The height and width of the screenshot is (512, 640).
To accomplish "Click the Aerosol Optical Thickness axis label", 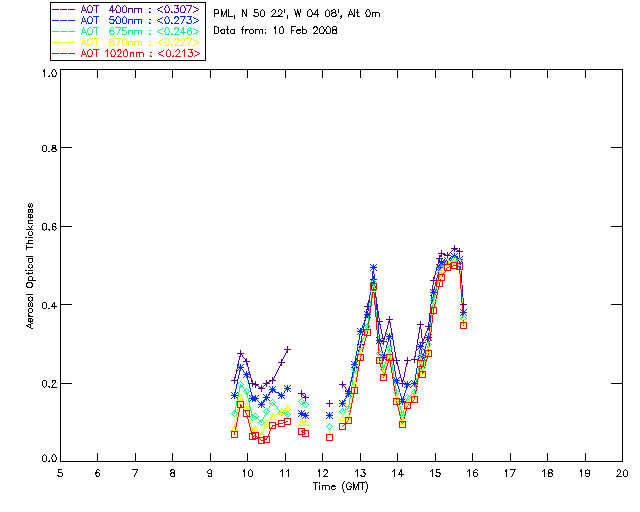I will point(29,265).
